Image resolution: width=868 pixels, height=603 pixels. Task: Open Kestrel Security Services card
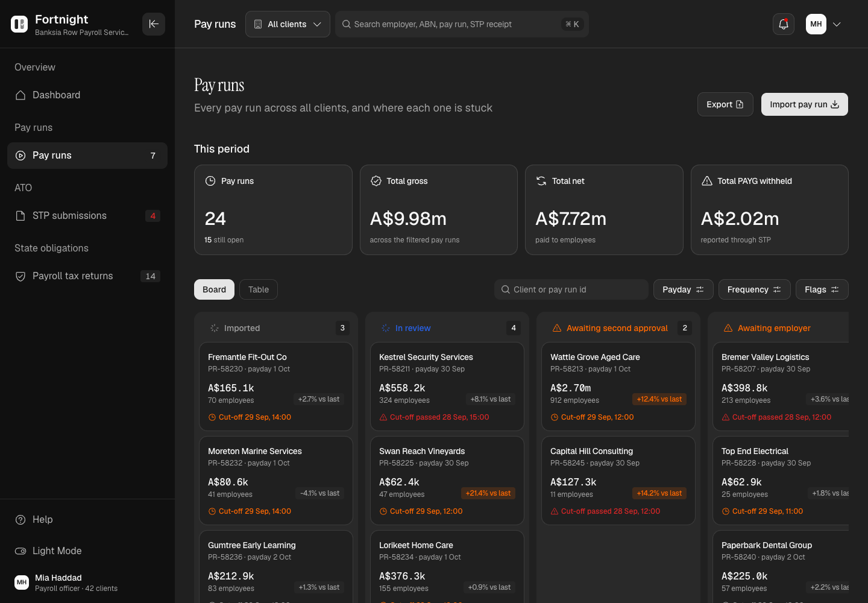click(x=447, y=387)
